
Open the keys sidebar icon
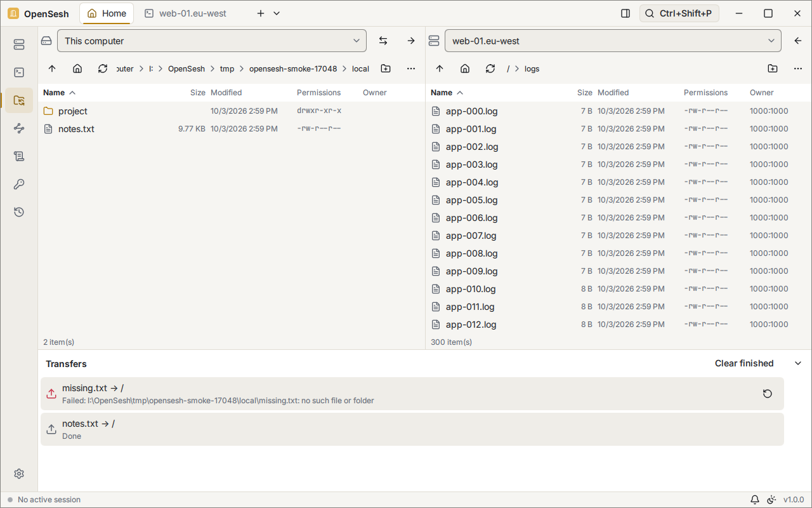point(19,184)
